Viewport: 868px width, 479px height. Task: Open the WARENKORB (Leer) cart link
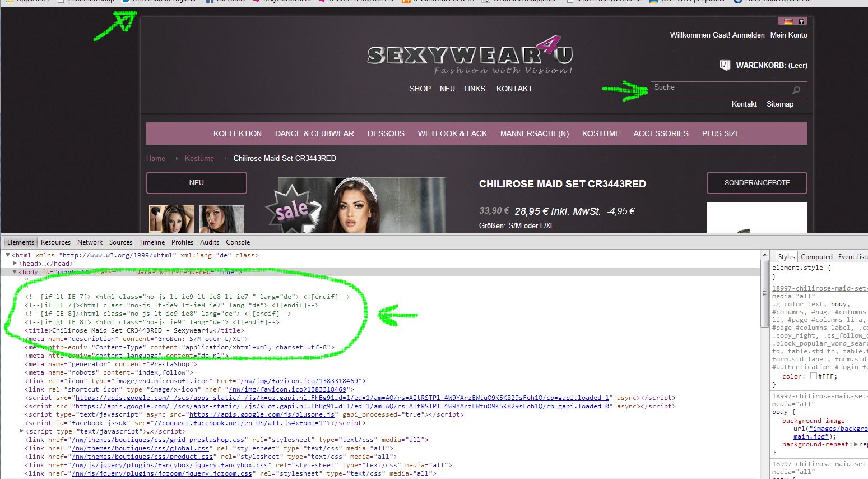[x=772, y=65]
